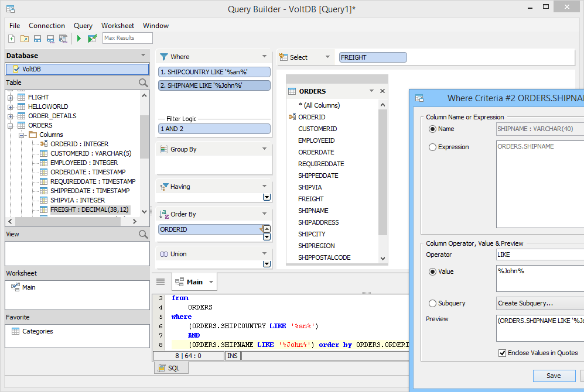Click the Where Criteria dialog title icon
Viewport: 584px width, 392px height.
pyautogui.click(x=419, y=98)
